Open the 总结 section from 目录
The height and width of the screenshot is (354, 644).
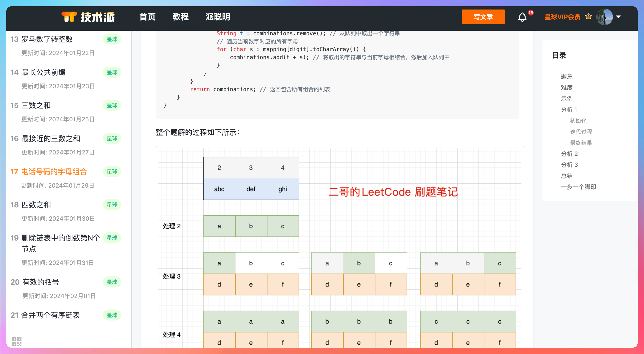pyautogui.click(x=567, y=176)
